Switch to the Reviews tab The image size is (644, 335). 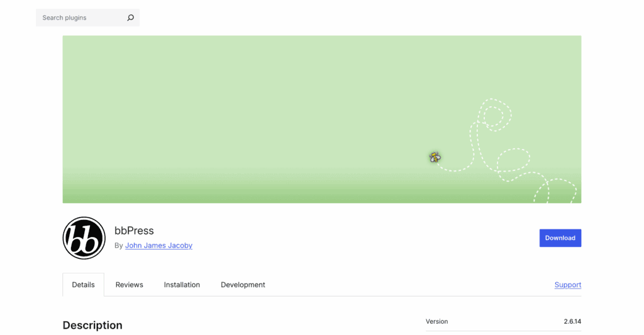tap(130, 285)
